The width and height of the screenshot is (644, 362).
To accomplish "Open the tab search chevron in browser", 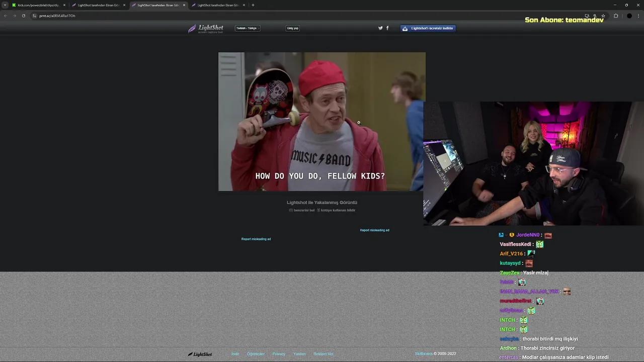I will click(5, 5).
